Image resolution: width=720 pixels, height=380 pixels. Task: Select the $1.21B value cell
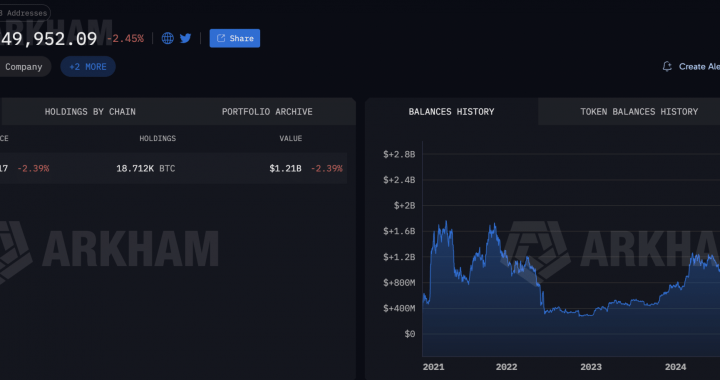(285, 168)
